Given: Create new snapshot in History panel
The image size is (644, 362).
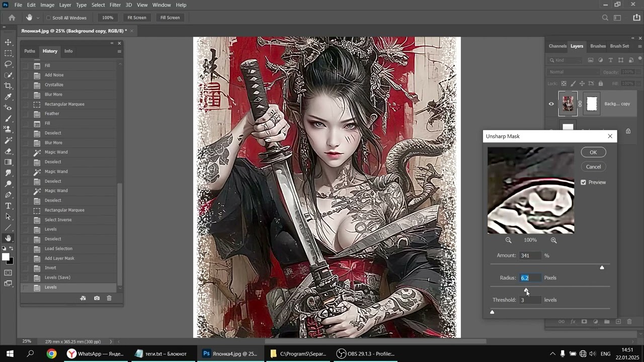Looking at the screenshot, I should point(97,298).
